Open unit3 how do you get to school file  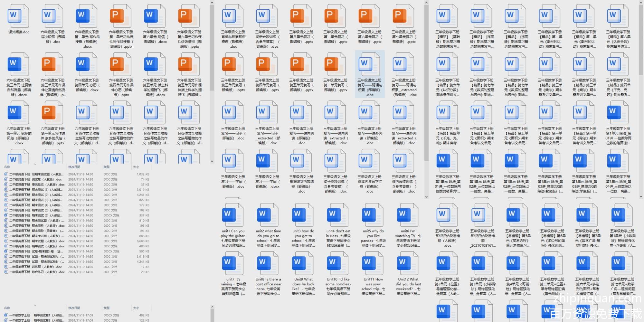click(x=303, y=215)
